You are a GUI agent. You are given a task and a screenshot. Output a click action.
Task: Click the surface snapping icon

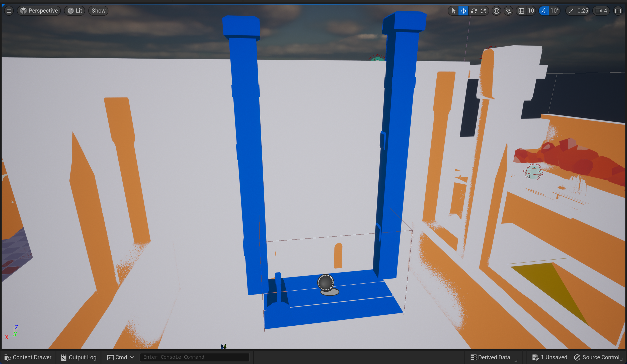click(x=508, y=11)
